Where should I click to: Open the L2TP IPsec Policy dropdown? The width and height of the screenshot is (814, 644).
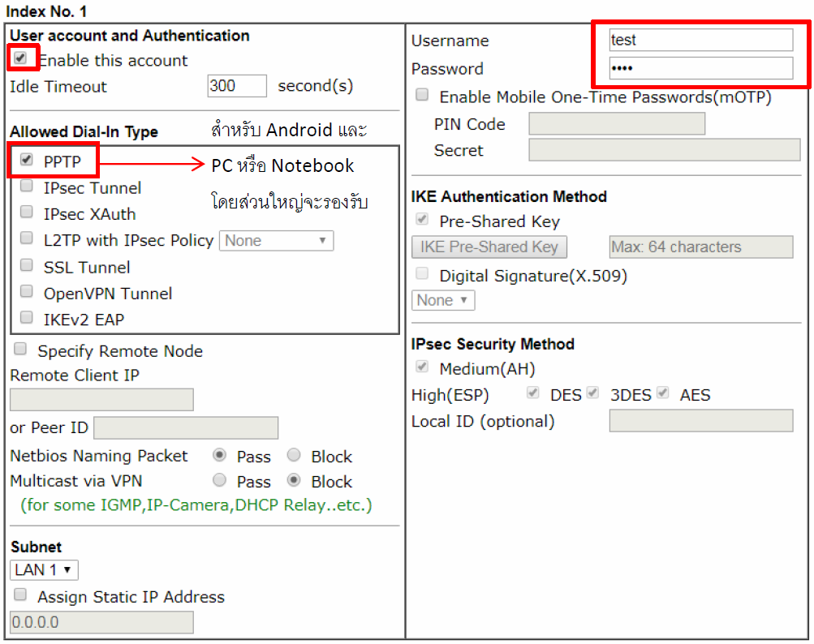pos(276,240)
